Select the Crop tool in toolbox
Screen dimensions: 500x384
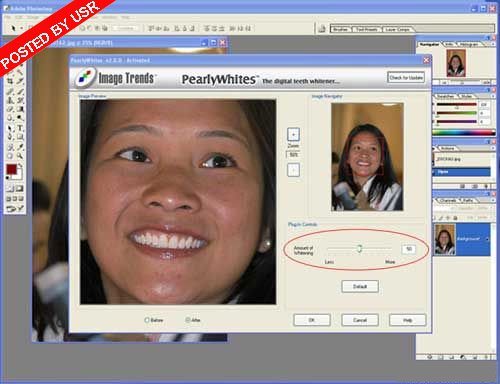click(10, 81)
